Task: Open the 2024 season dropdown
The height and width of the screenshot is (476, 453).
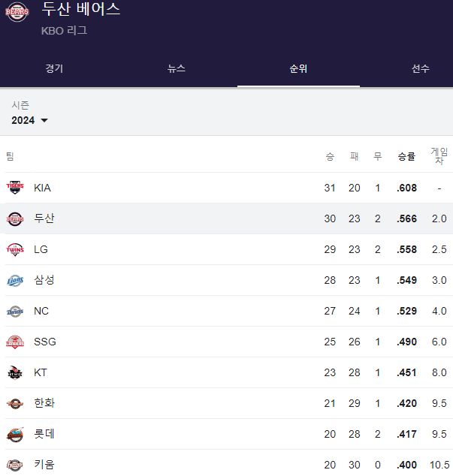Action: [x=23, y=120]
